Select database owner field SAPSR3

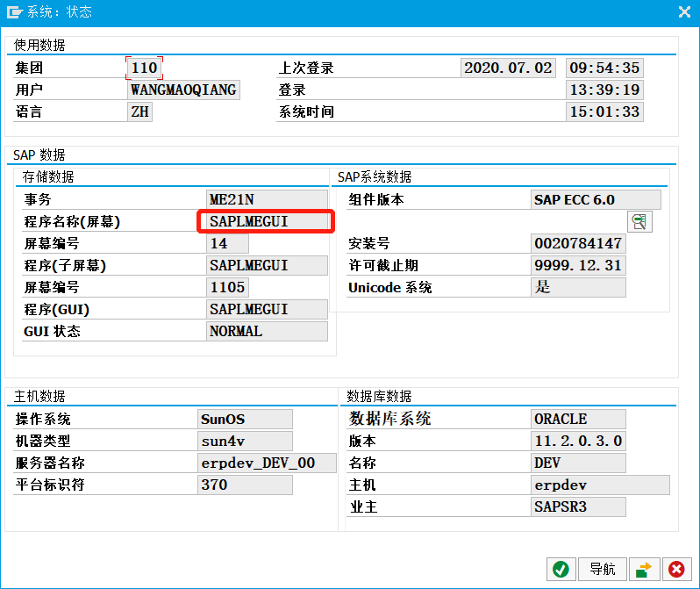click(x=578, y=506)
